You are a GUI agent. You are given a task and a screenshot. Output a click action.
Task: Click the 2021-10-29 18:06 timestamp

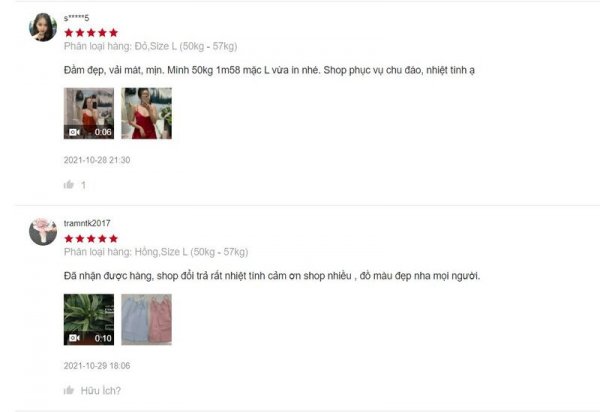97,366
